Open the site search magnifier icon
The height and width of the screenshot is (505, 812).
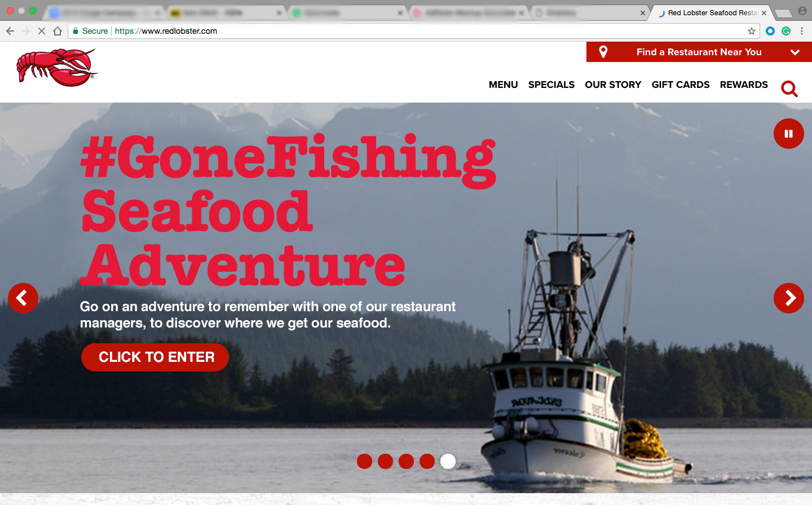(x=789, y=88)
